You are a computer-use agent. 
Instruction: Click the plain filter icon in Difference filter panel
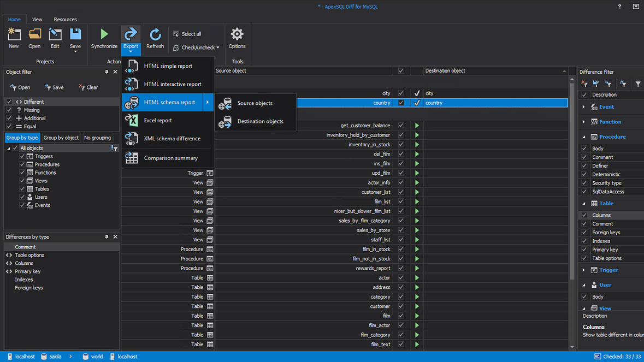pos(637,84)
